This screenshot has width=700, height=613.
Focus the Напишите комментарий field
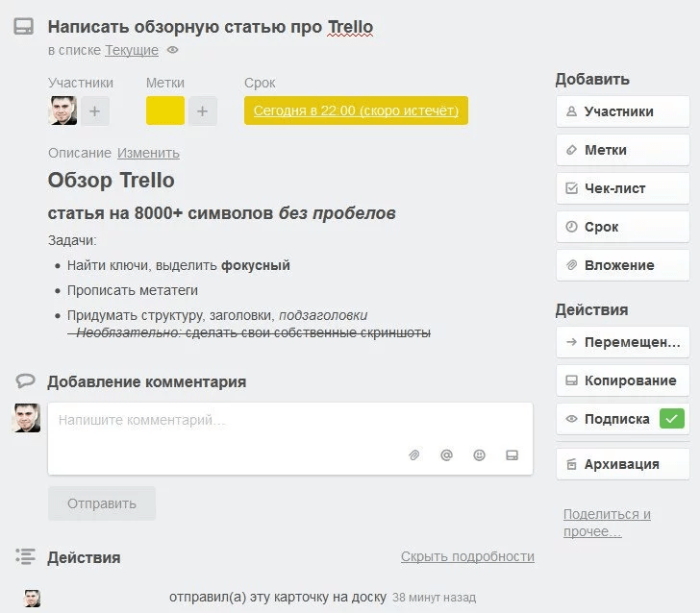290,438
